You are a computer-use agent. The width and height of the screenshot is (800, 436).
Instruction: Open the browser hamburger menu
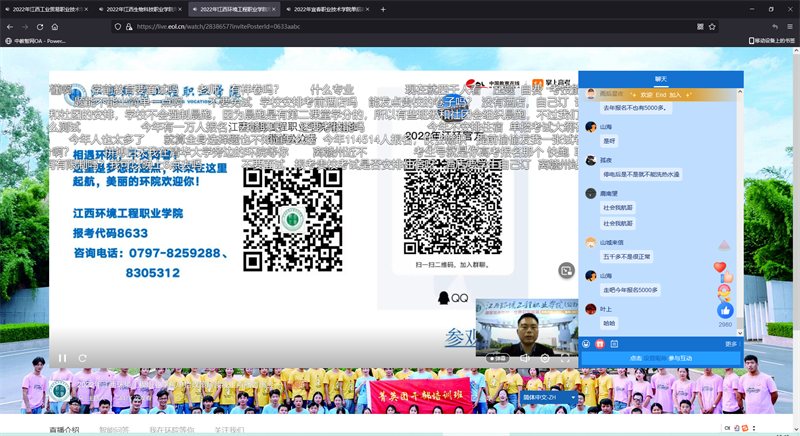click(x=790, y=27)
